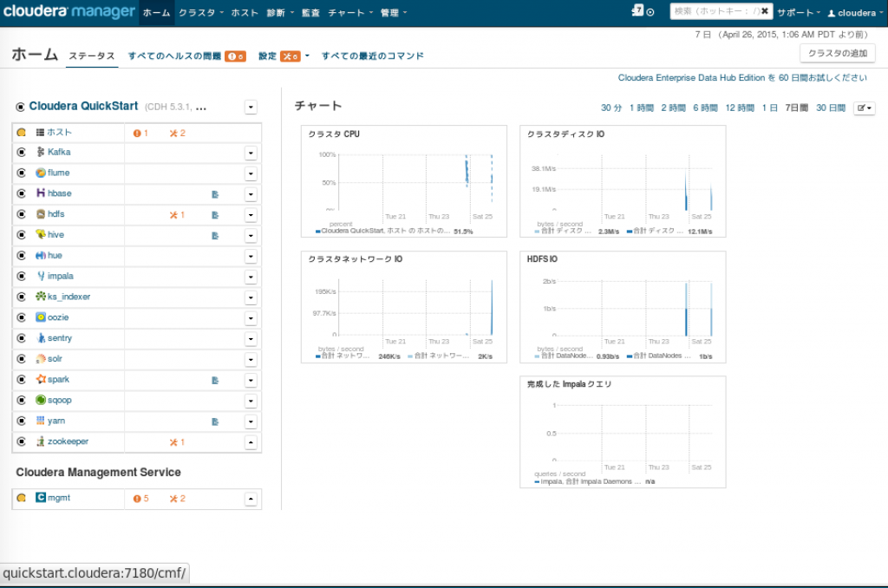The image size is (888, 588).
Task: Open the クラスタ CPU chart title
Action: [334, 134]
